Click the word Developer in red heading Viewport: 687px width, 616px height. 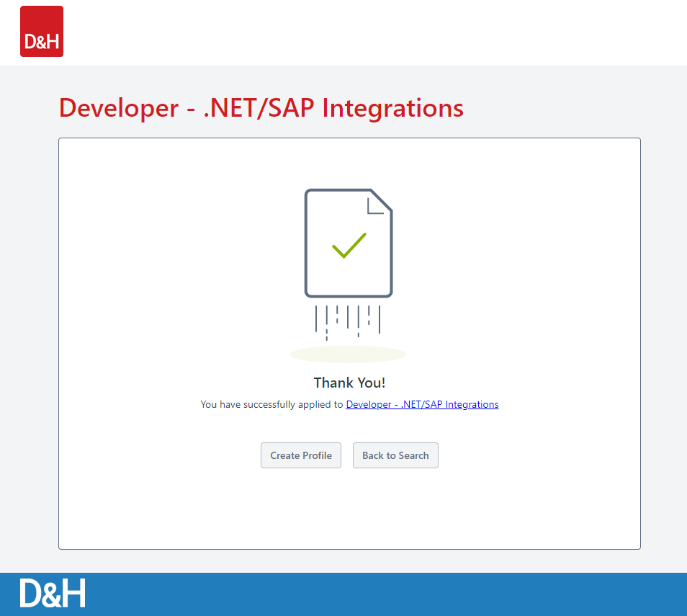coord(119,108)
